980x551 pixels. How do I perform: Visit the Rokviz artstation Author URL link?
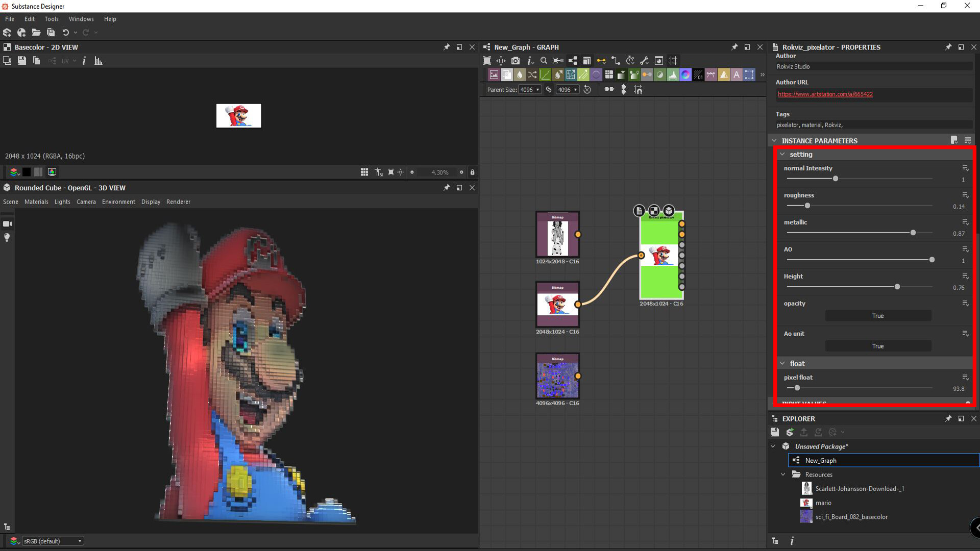pyautogui.click(x=825, y=94)
